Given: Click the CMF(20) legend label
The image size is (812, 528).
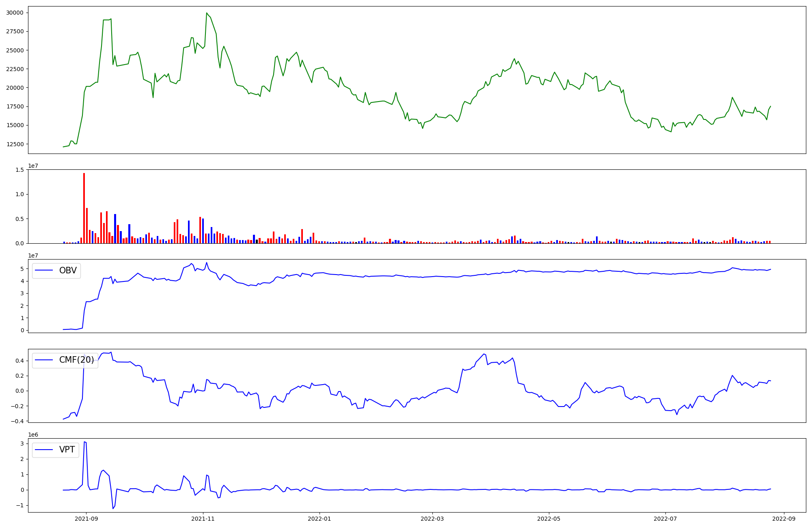Looking at the screenshot, I should tap(76, 360).
